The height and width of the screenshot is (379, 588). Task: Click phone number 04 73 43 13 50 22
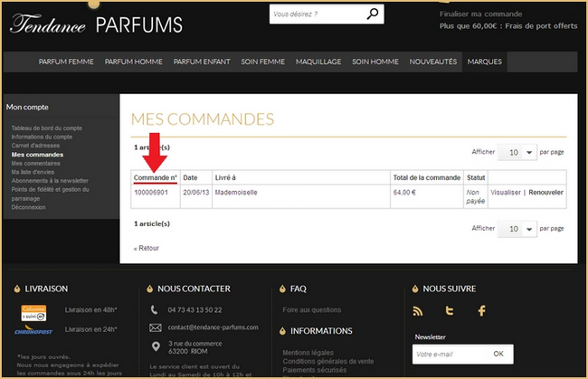(194, 310)
